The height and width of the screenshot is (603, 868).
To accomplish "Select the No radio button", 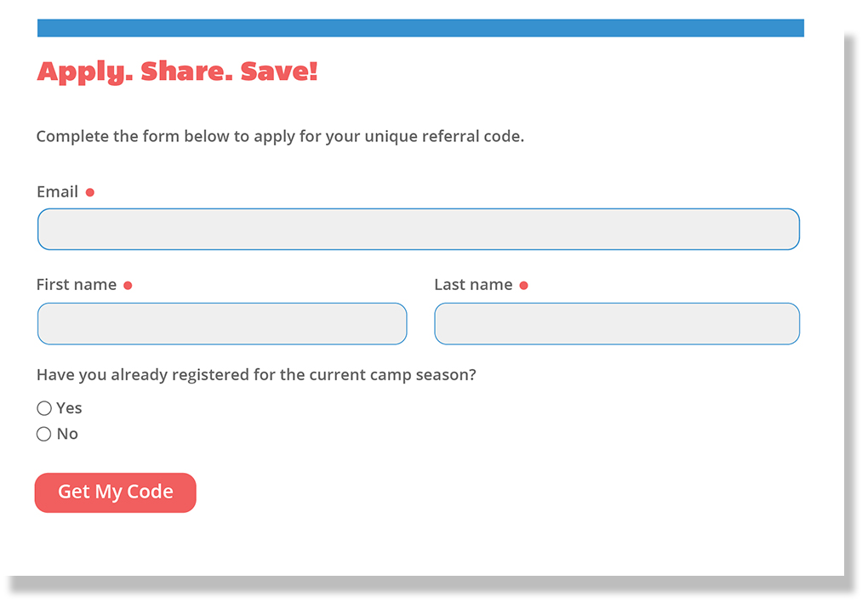I will [43, 434].
